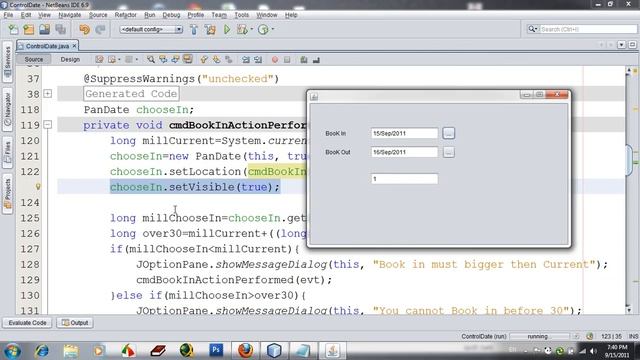Open the Refactor menu
640x360 pixels.
pos(125,15)
